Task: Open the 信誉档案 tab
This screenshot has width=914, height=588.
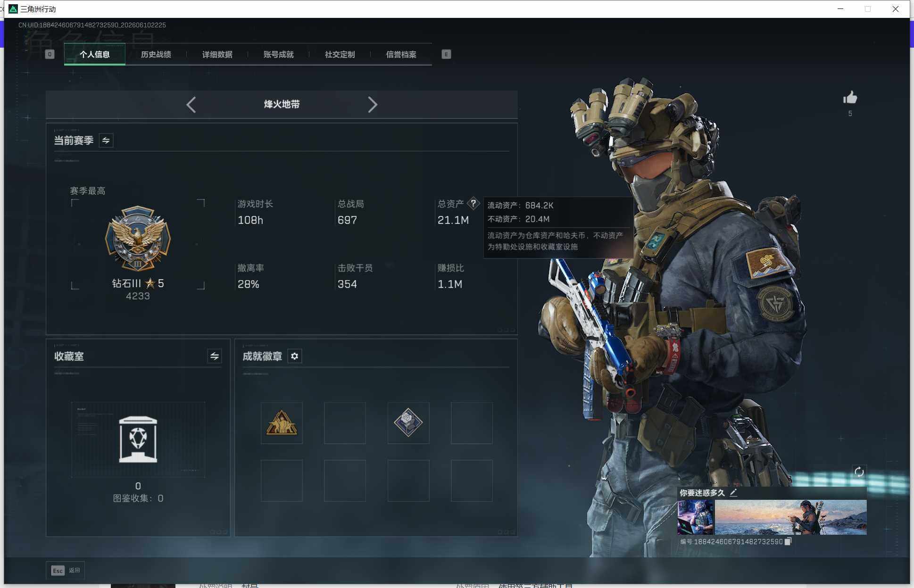Action: 401,54
